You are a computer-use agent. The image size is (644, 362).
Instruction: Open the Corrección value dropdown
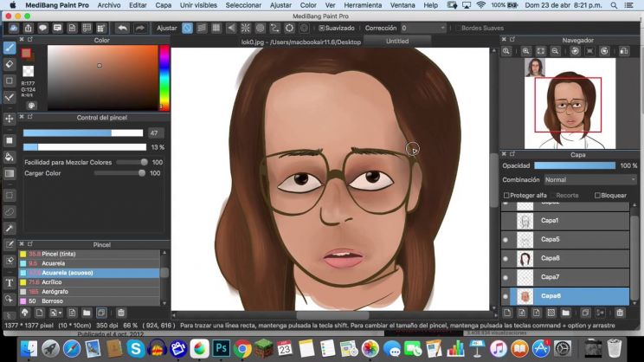[423, 28]
